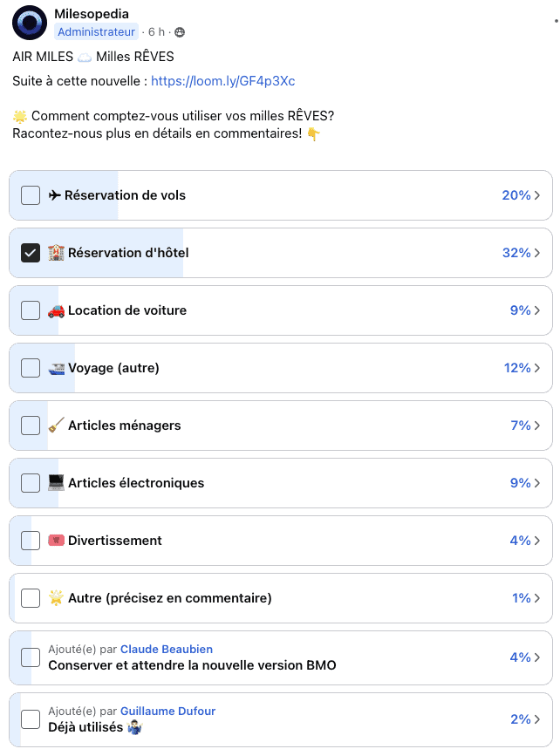Click the airplane icon beside Réservation de vols
Viewport: 560px width, 749px height.
55,195
